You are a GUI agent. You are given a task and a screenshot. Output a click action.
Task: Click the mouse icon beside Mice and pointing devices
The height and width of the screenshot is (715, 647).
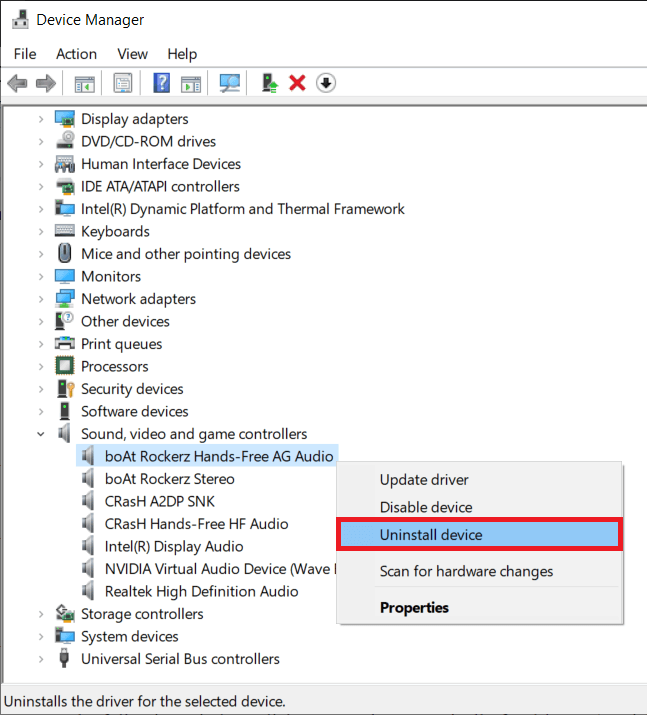[x=65, y=253]
